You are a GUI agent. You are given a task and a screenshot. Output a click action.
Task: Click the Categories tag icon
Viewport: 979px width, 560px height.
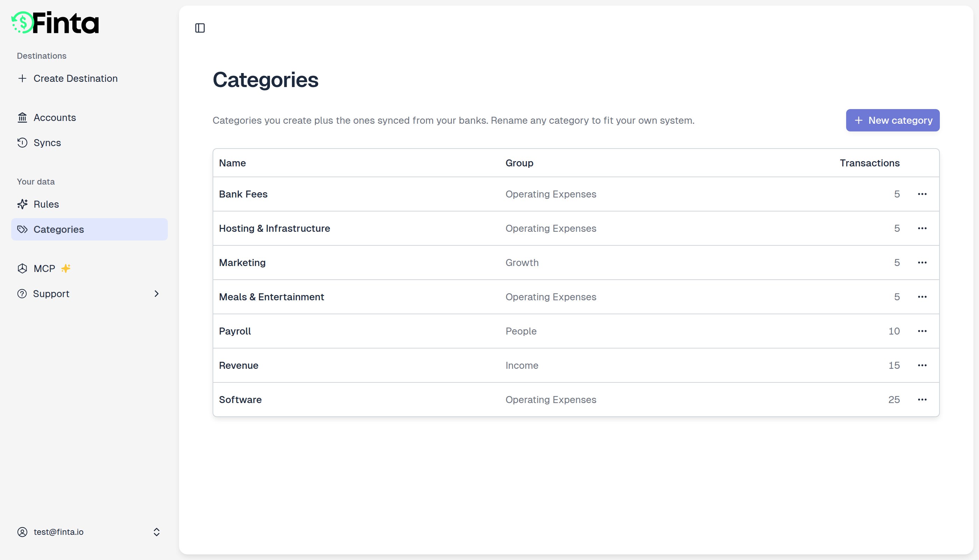[22, 230]
